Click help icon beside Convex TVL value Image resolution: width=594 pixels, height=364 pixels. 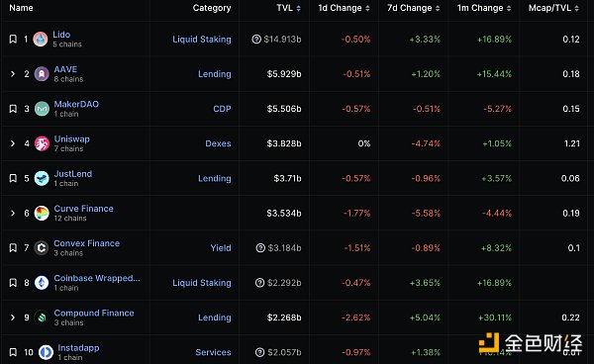[260, 248]
